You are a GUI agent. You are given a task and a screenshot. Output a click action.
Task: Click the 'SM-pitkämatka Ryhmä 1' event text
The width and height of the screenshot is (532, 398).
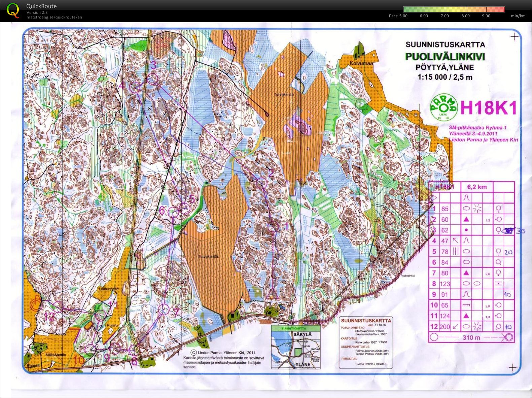click(x=477, y=128)
